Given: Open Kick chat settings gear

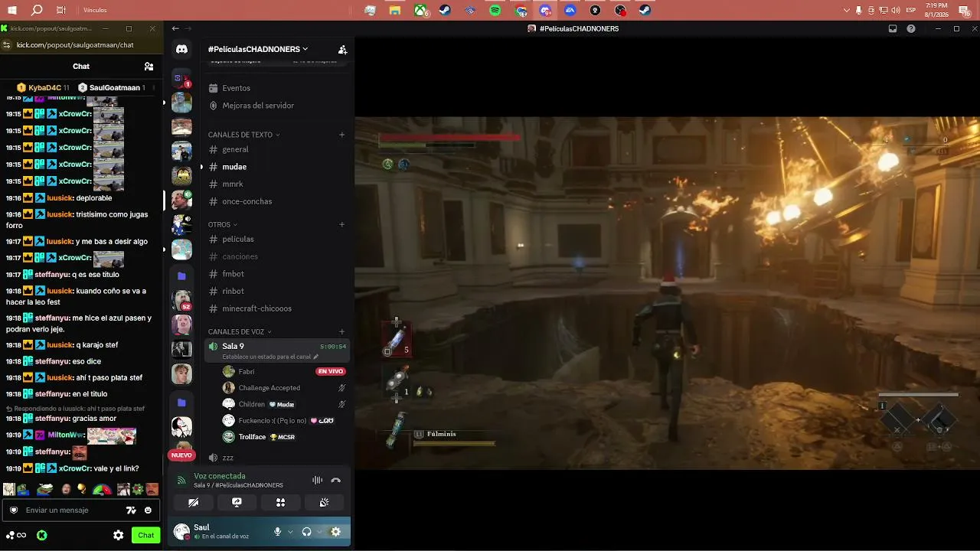Looking at the screenshot, I should click(x=119, y=536).
